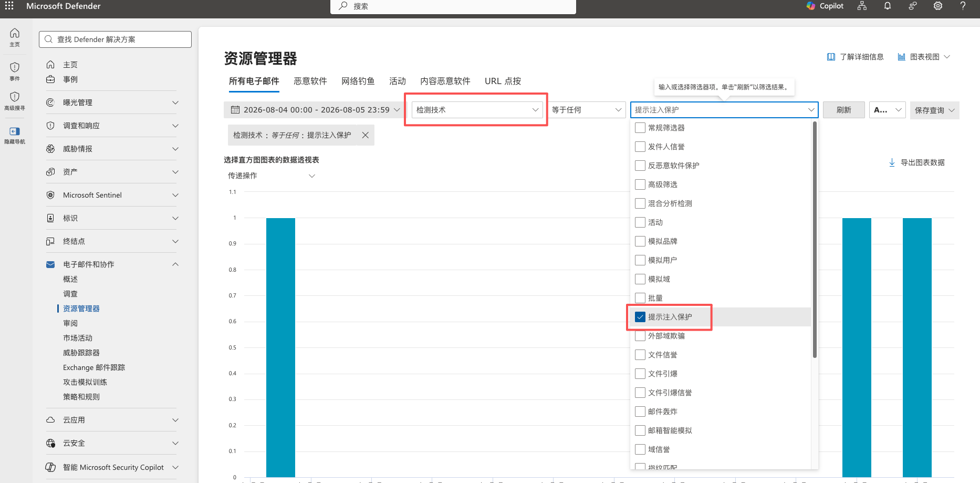Open the settings gear icon
This screenshot has height=483, width=980.
pos(938,6)
